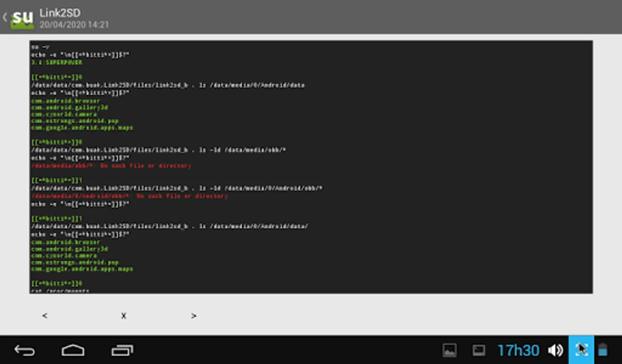Open the screenshot notification icon
Screen dimensions: 622x364
[x=479, y=350]
